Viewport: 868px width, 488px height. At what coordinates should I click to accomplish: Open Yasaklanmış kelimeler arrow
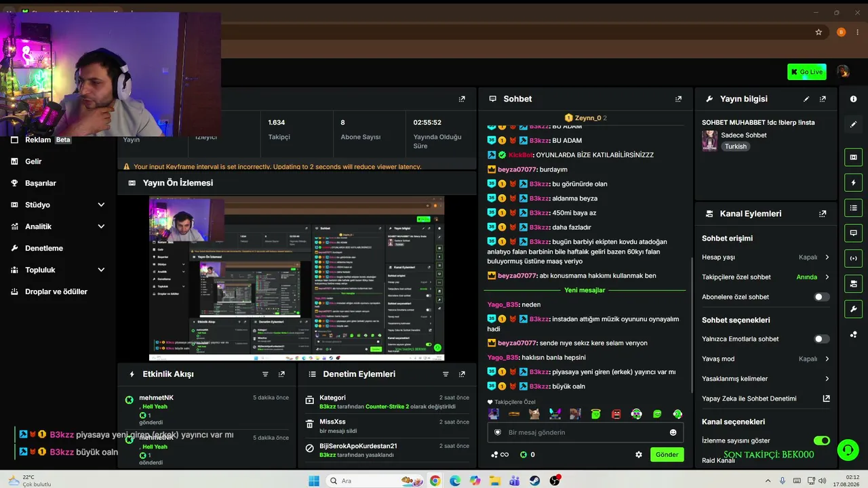(x=827, y=379)
